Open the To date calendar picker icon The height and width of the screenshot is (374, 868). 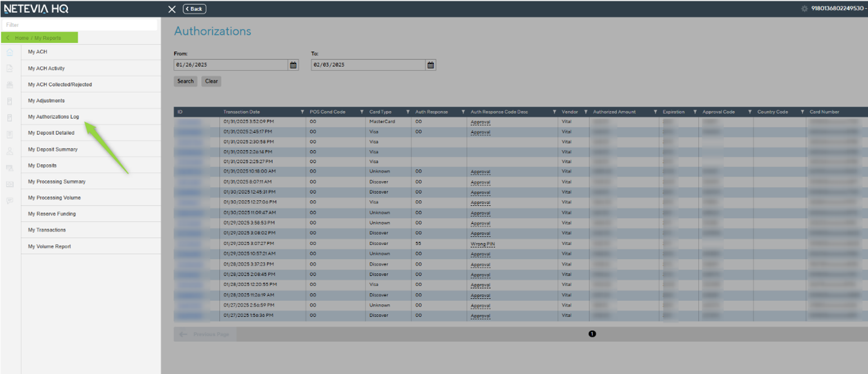[431, 65]
